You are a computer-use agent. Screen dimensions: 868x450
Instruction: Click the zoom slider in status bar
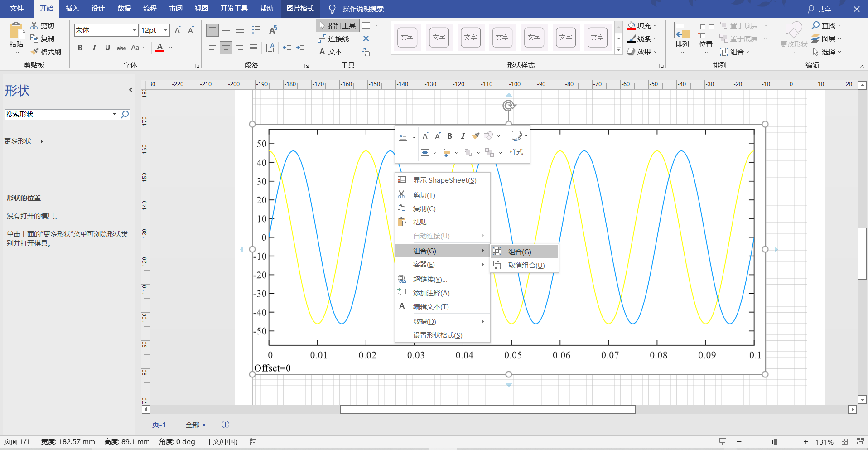click(775, 441)
